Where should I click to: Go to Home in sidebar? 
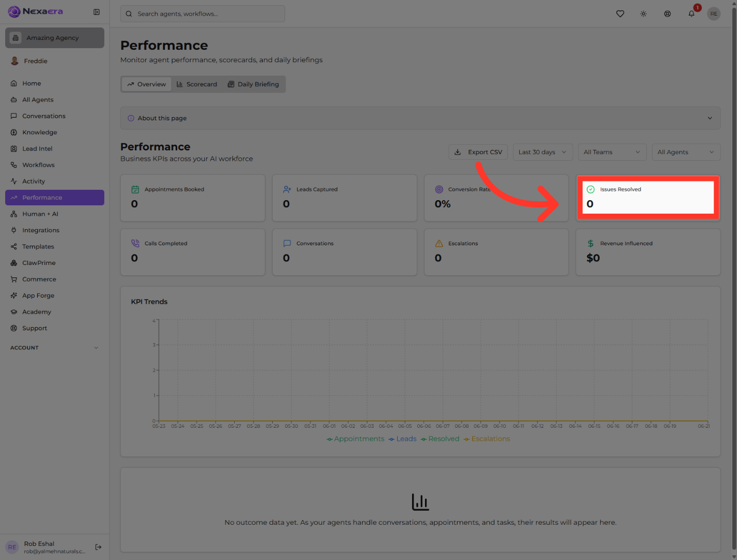pyautogui.click(x=54, y=83)
